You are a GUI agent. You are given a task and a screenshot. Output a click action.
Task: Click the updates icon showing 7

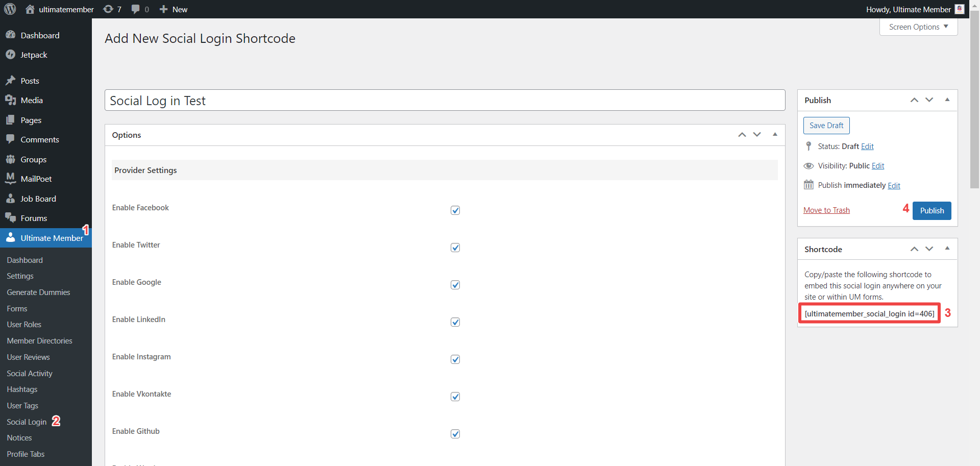pos(108,9)
